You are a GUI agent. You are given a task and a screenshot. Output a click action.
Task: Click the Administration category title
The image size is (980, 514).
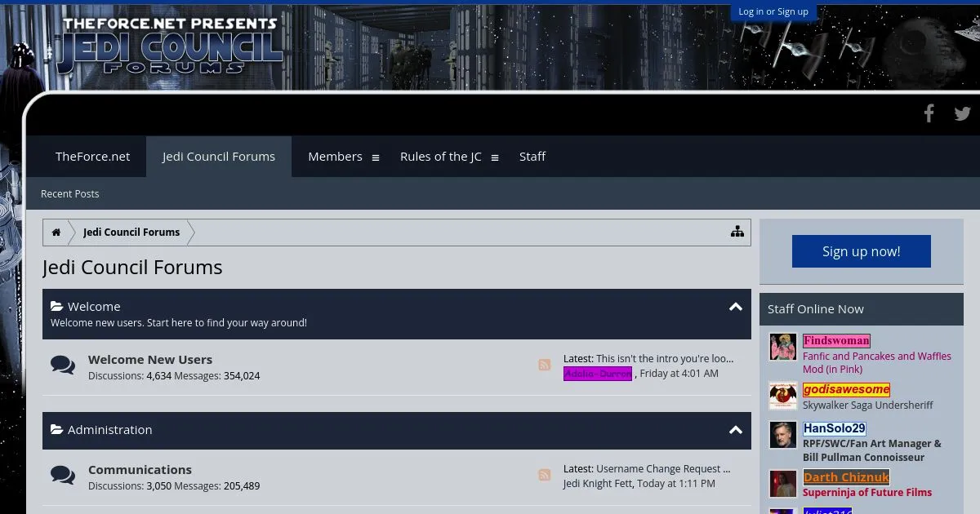109,430
